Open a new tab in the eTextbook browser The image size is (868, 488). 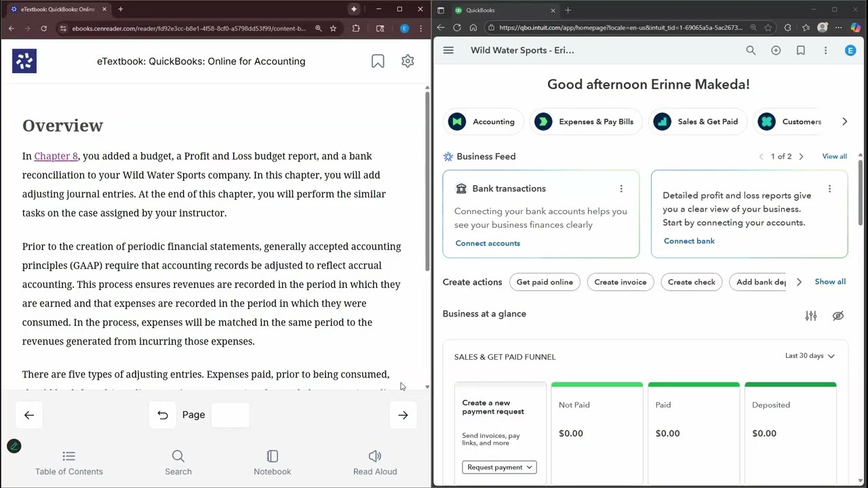[x=121, y=9]
